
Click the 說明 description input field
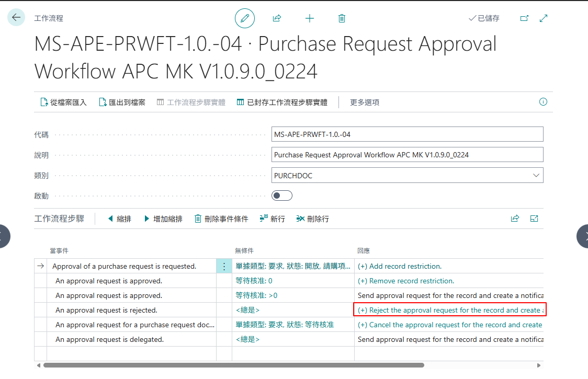point(407,155)
